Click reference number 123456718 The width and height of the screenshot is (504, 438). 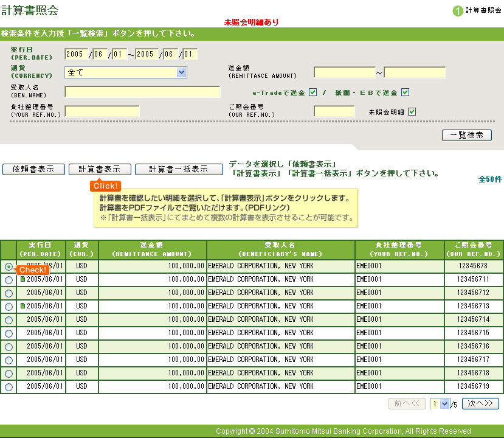tap(473, 373)
